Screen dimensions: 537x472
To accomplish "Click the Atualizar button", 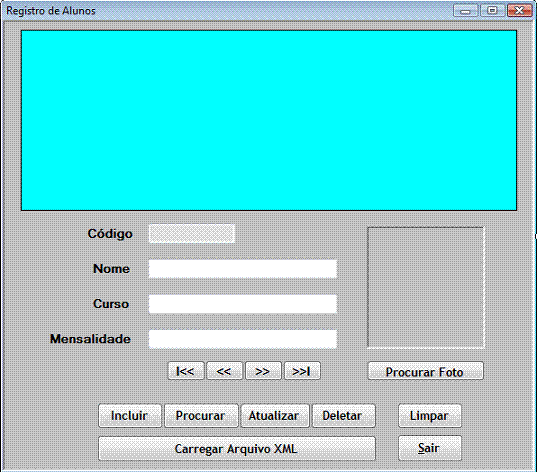I will tap(275, 416).
